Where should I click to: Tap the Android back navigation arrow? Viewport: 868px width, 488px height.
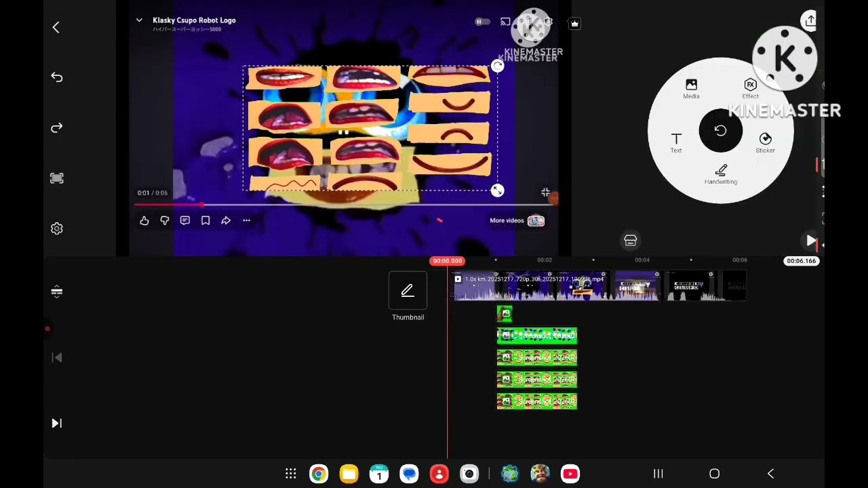(x=770, y=474)
